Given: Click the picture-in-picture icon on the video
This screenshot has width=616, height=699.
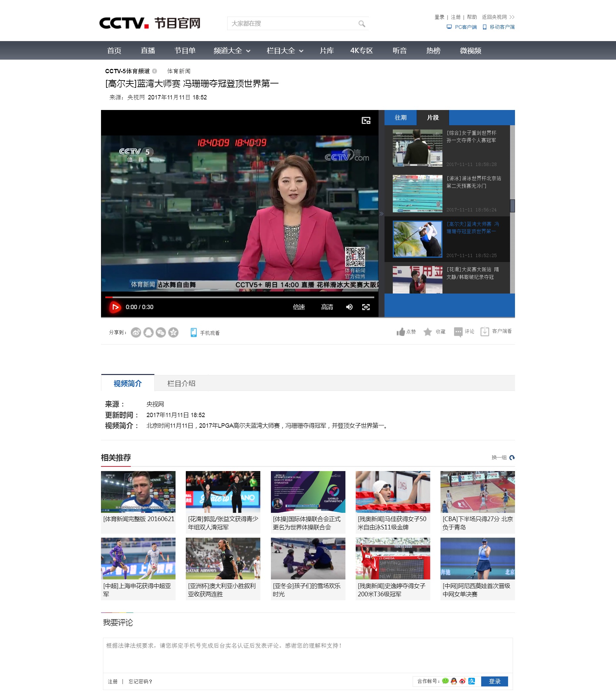Looking at the screenshot, I should 366,120.
